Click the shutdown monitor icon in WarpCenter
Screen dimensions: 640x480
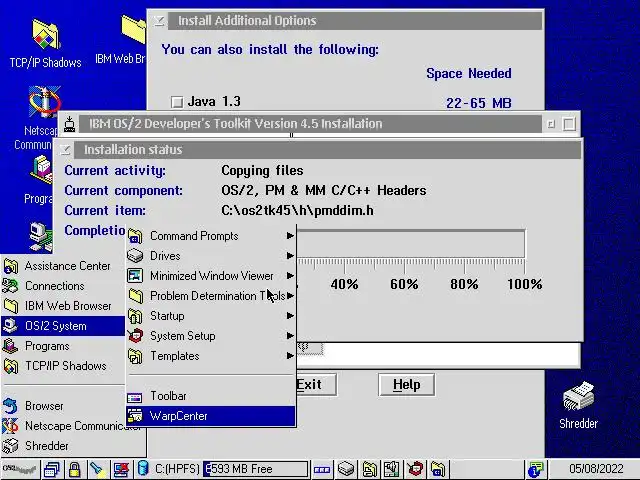[121, 469]
